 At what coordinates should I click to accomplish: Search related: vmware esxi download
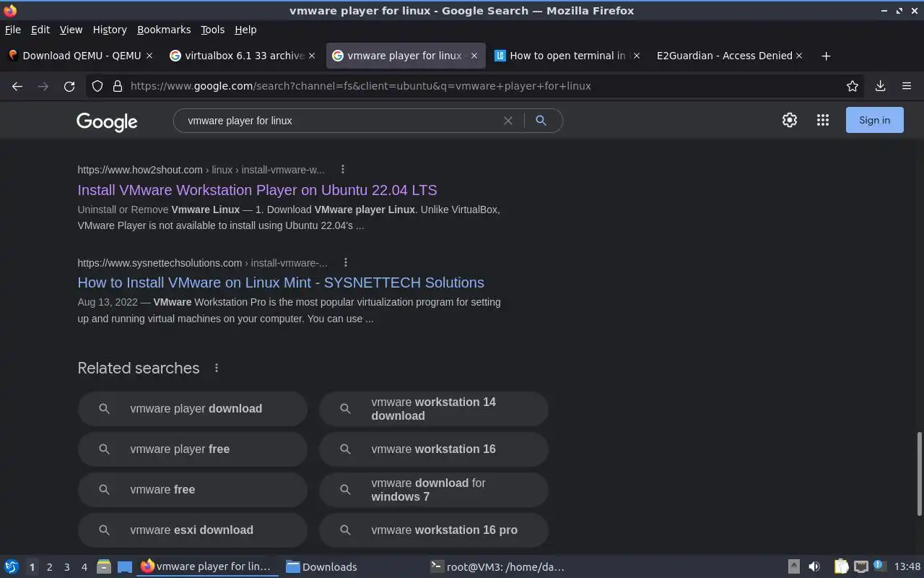(193, 530)
